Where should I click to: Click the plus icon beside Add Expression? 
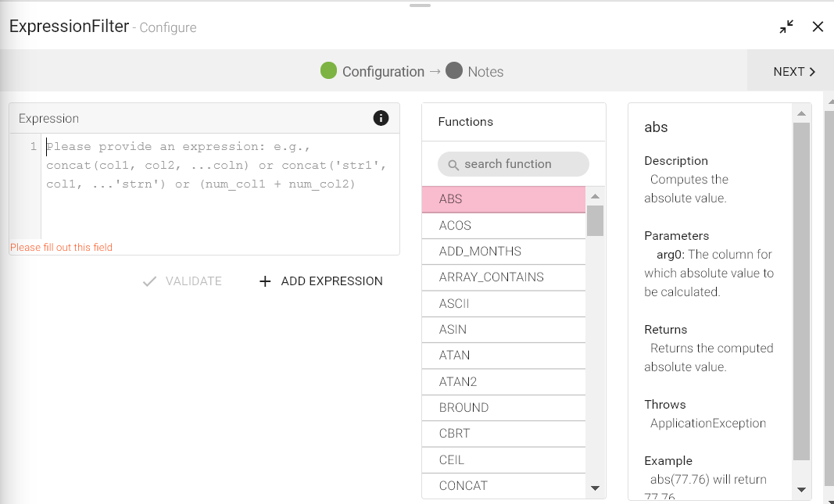pyautogui.click(x=265, y=281)
